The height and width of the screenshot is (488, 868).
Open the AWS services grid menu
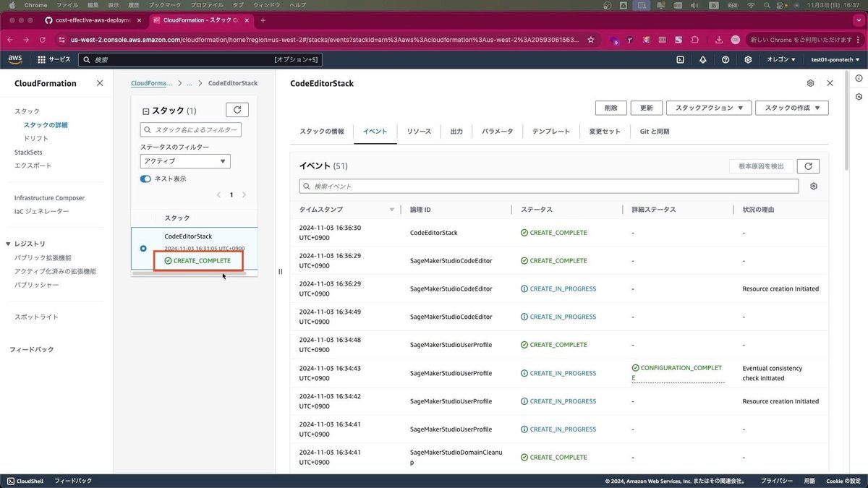click(x=41, y=59)
